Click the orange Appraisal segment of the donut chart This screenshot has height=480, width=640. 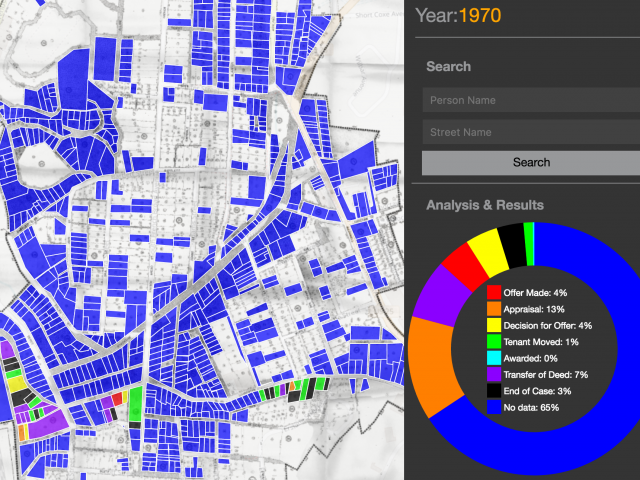coord(432,362)
